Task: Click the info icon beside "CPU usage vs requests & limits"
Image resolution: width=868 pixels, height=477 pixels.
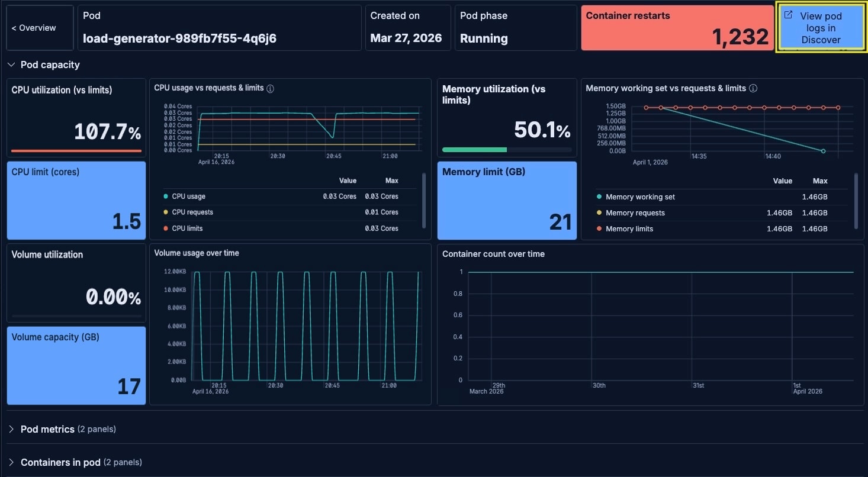Action: coord(271,88)
